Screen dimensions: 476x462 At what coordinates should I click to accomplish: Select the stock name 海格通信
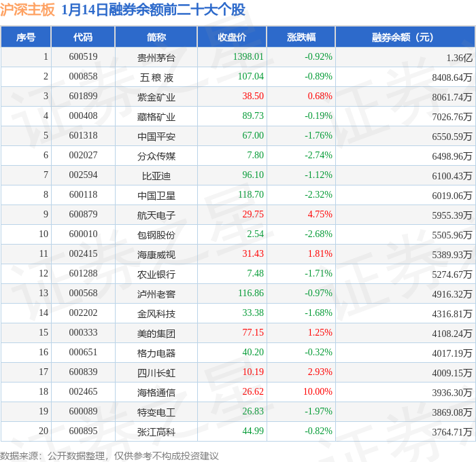tap(156, 393)
